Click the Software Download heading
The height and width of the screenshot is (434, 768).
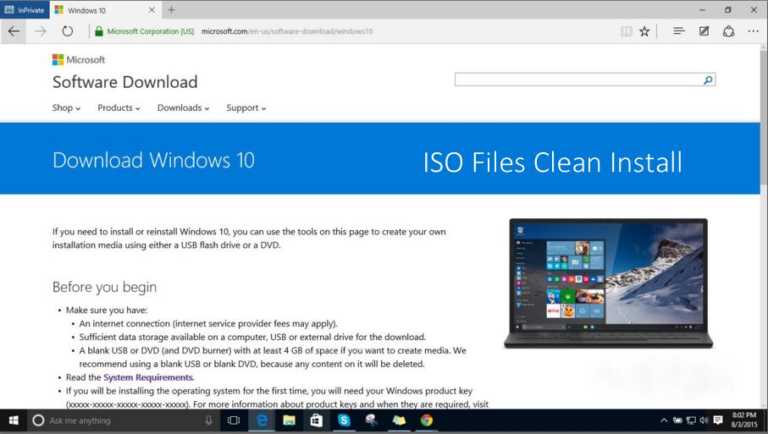[x=125, y=82]
